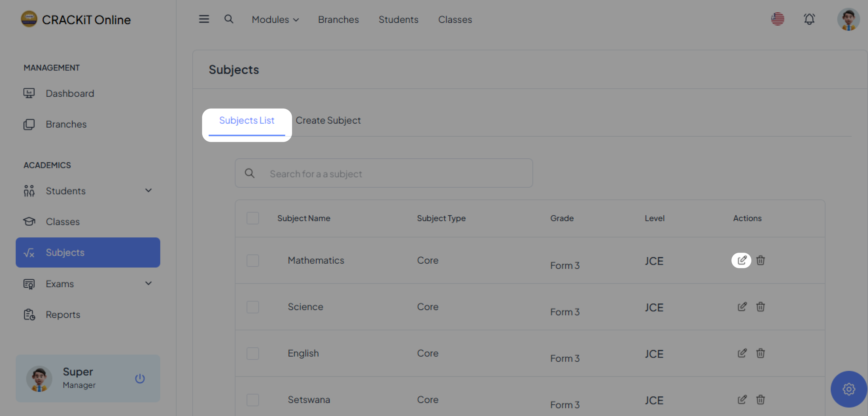Open Classes link in top navigation
The image size is (868, 416).
(x=455, y=19)
